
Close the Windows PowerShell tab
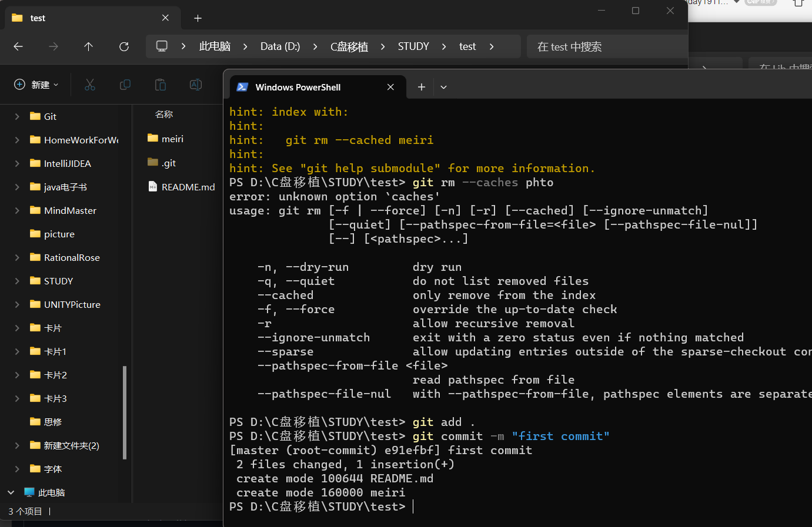[390, 87]
